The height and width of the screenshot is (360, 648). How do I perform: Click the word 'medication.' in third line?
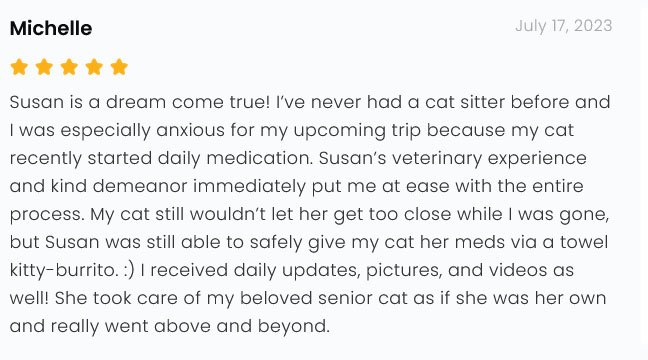tap(260, 158)
